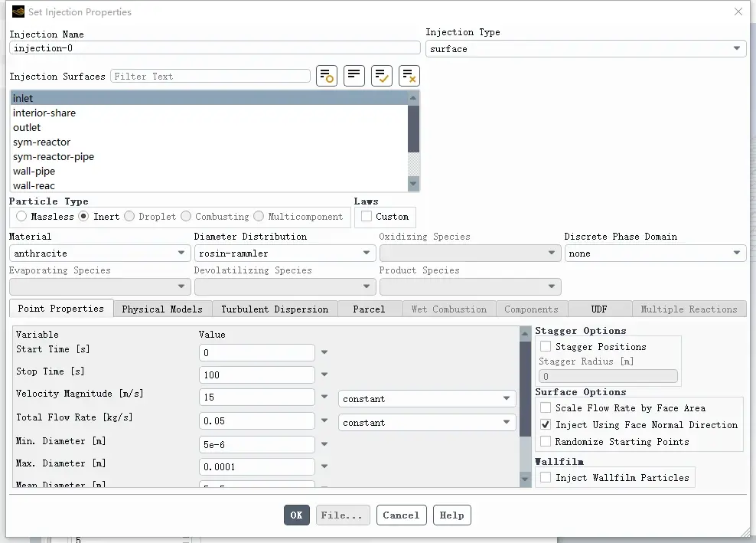Open the UDF tab

click(x=599, y=309)
